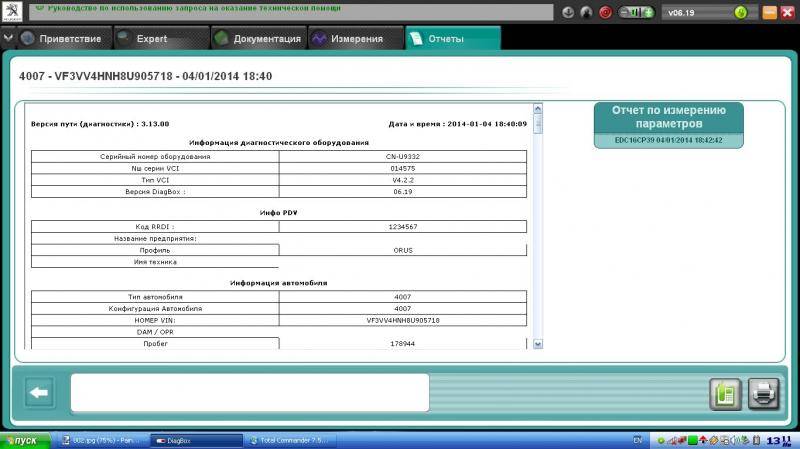Click the report scrollbar up arrow

[x=538, y=108]
